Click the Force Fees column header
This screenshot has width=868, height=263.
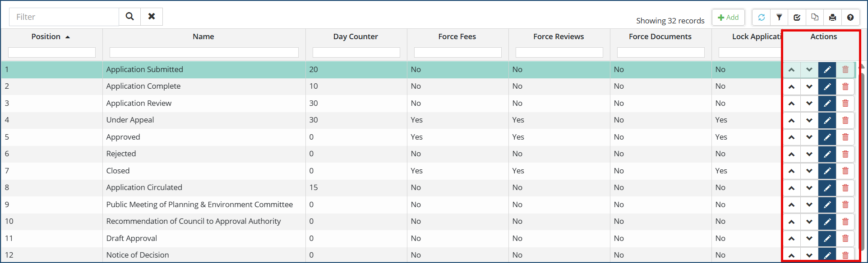point(457,37)
